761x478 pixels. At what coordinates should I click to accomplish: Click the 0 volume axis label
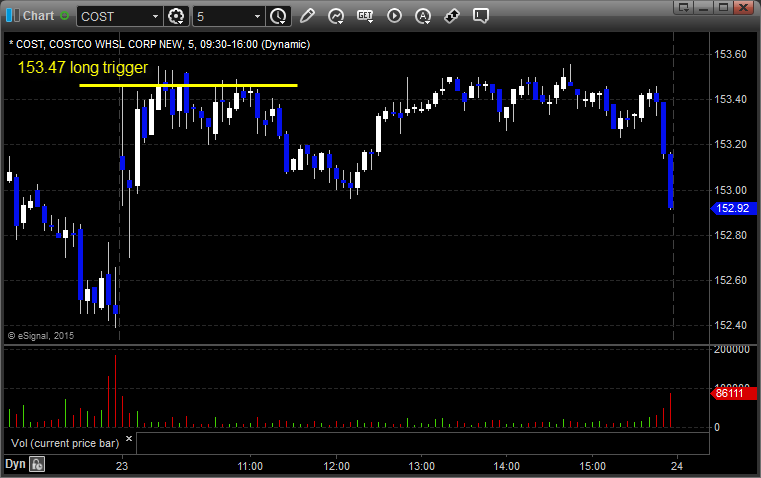(717, 428)
